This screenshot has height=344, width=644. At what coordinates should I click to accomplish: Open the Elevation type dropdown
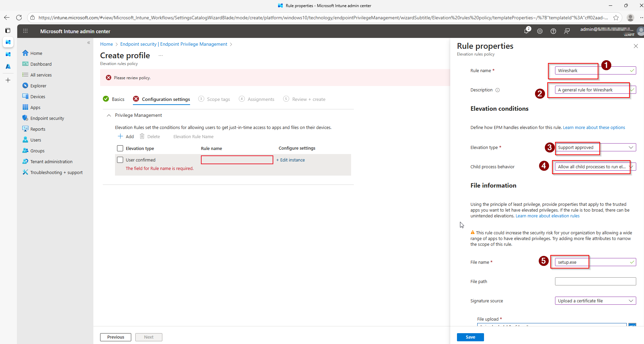coord(595,147)
